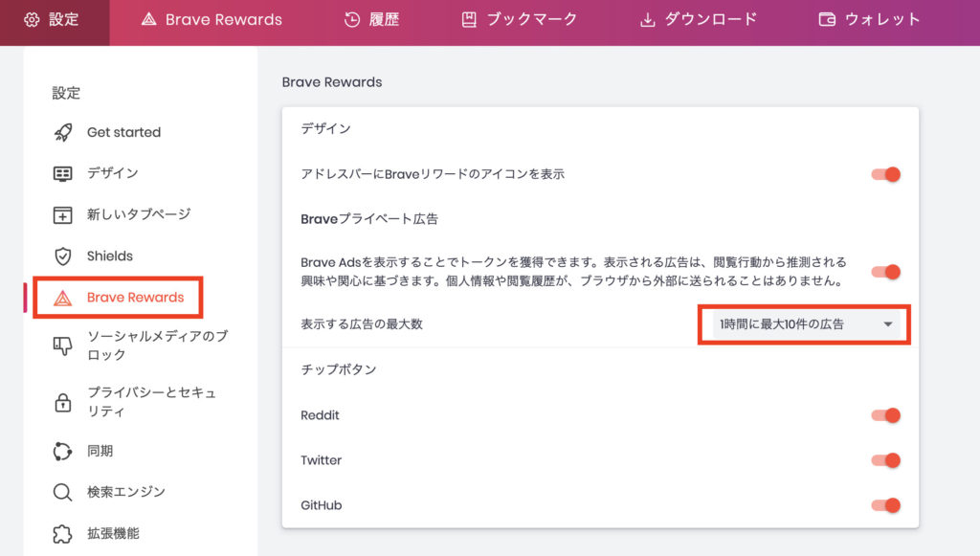This screenshot has width=980, height=556.
Task: Switch to the ブックマーク top tab
Action: (519, 19)
